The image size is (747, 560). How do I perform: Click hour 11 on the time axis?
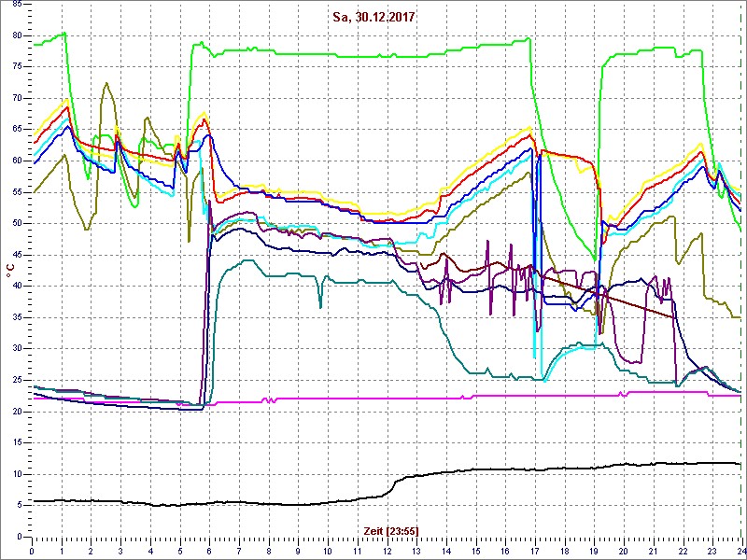pos(357,552)
